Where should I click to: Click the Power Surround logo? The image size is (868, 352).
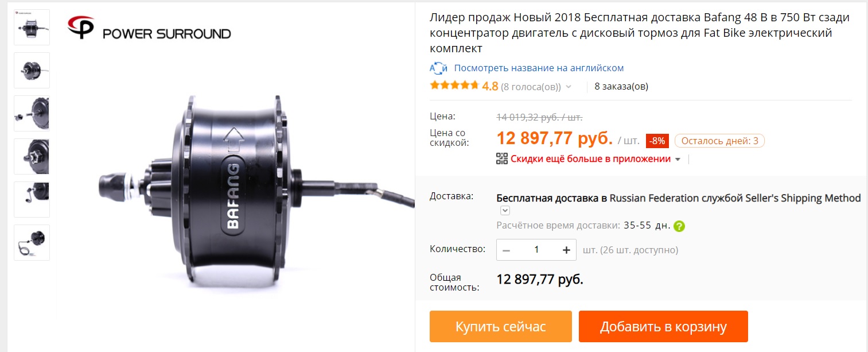click(149, 28)
